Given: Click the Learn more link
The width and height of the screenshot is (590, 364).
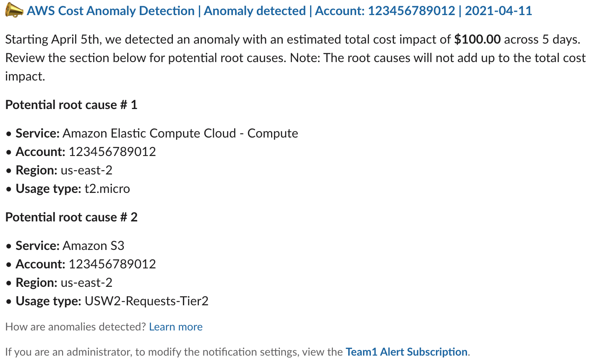Looking at the screenshot, I should 175,327.
